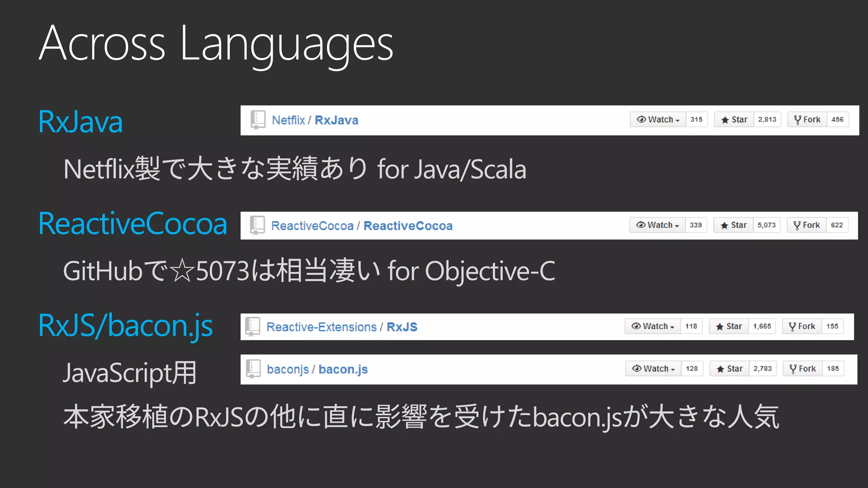
Task: Click RxJS fork count 155
Action: (x=832, y=326)
